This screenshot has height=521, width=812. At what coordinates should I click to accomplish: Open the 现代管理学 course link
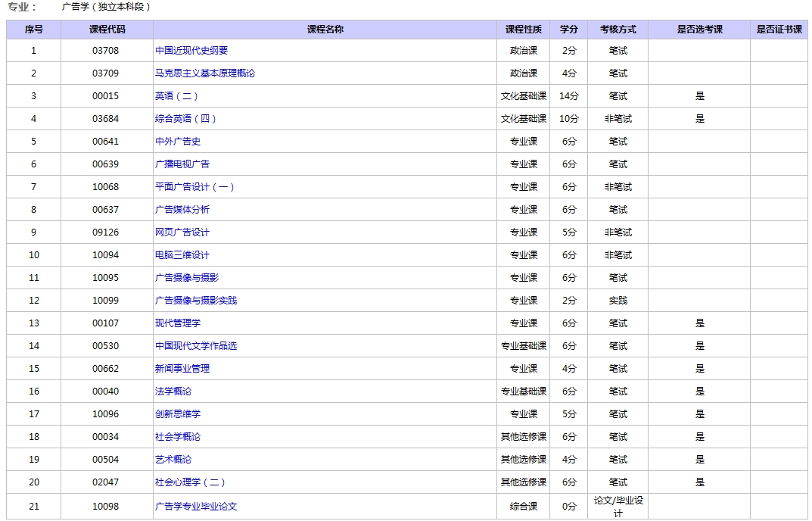click(x=178, y=323)
